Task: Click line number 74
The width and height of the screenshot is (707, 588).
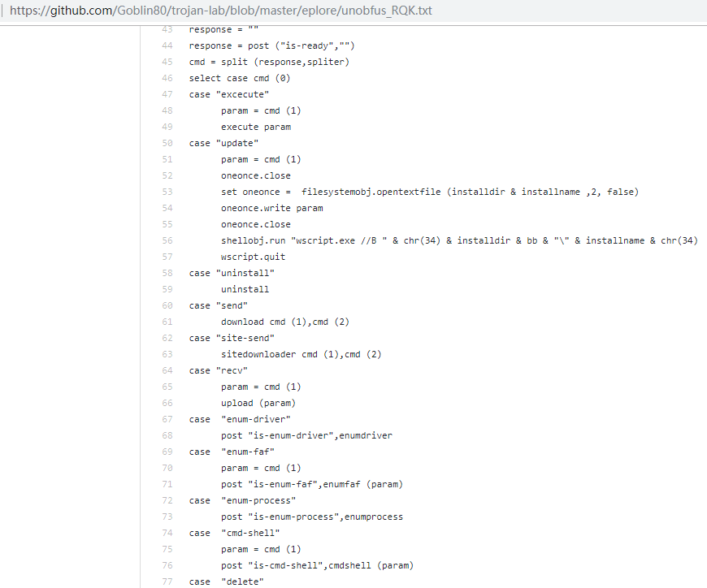Action: 167,533
